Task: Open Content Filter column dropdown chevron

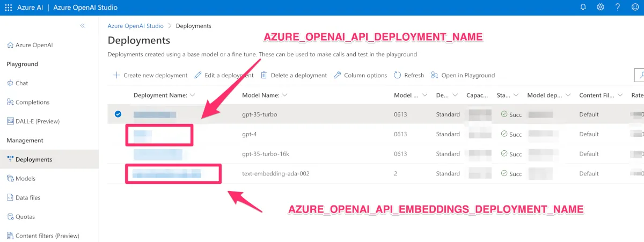Action: pyautogui.click(x=620, y=95)
